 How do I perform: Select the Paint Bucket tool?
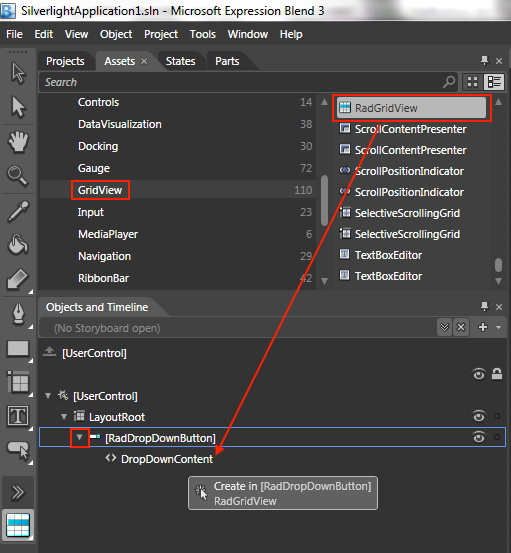click(18, 244)
